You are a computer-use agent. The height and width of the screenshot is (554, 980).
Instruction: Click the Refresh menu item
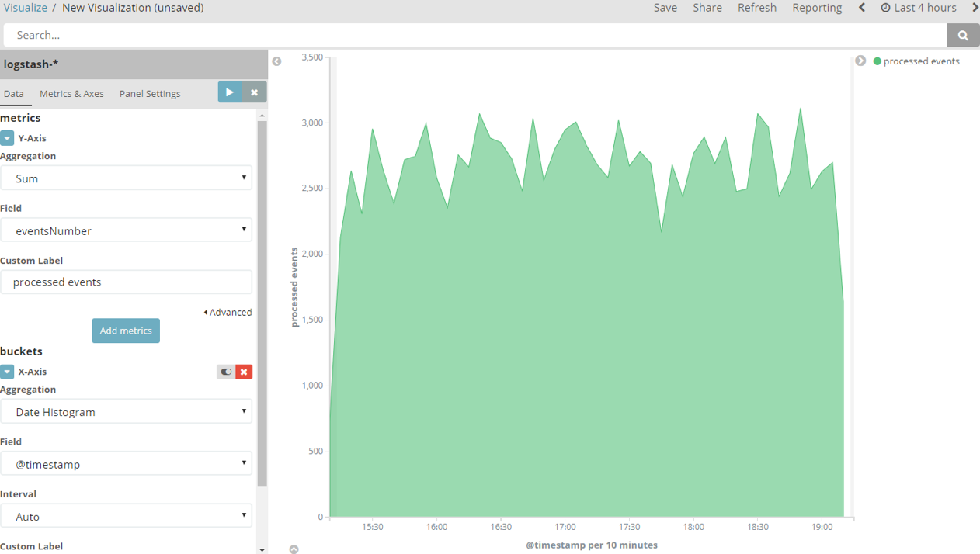tap(757, 8)
